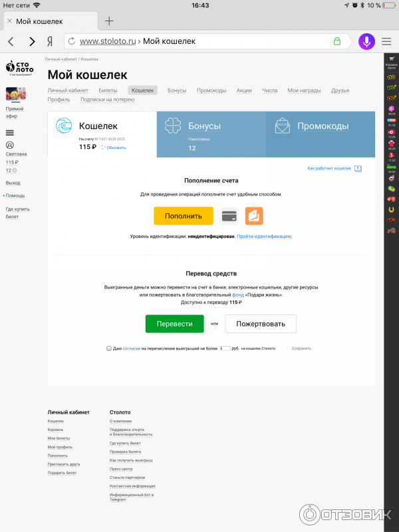Select the orange wallet payment icon
The image size is (399, 532).
point(254,216)
